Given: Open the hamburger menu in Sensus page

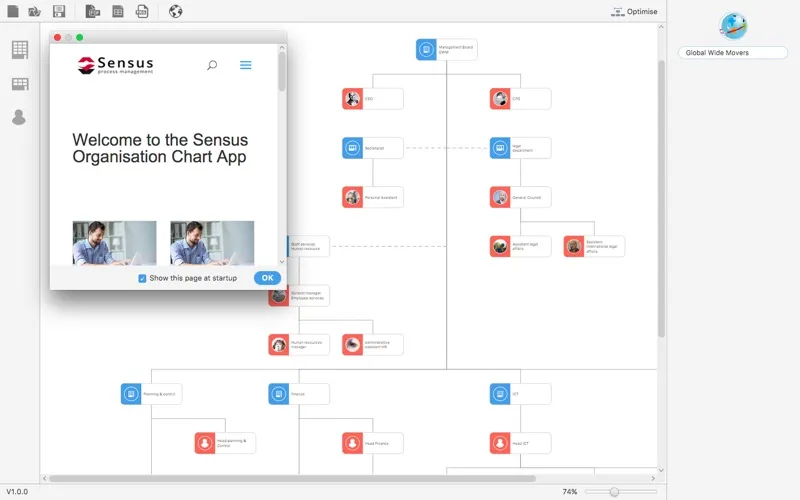Looking at the screenshot, I should pyautogui.click(x=246, y=65).
